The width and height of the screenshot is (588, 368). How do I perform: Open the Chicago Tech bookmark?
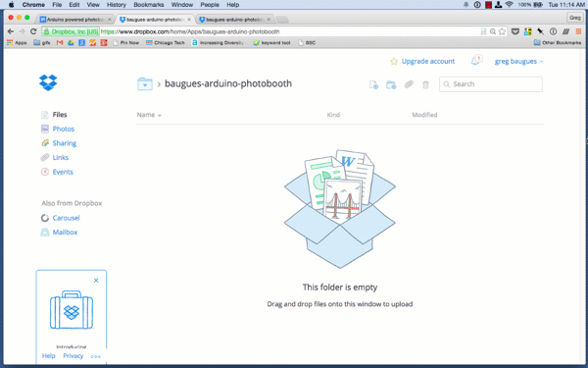[x=166, y=43]
